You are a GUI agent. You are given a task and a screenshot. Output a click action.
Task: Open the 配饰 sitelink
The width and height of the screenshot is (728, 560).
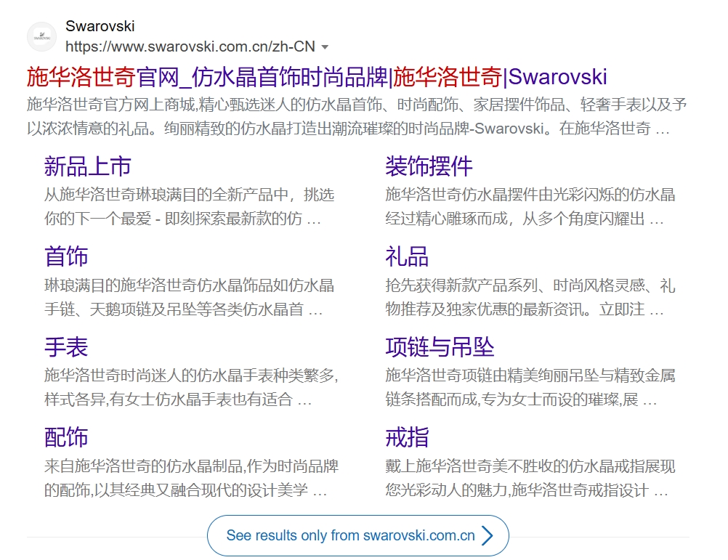click(x=66, y=437)
